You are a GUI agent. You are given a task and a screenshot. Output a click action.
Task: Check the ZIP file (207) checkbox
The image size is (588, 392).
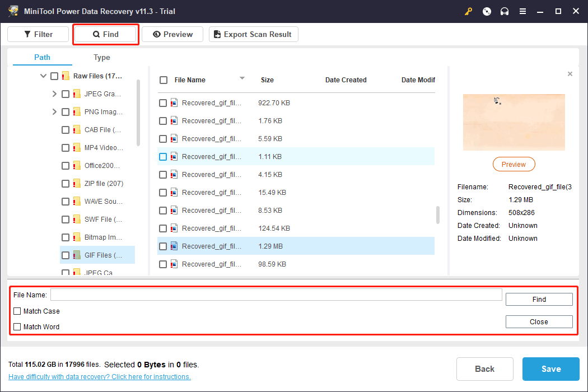coord(66,184)
